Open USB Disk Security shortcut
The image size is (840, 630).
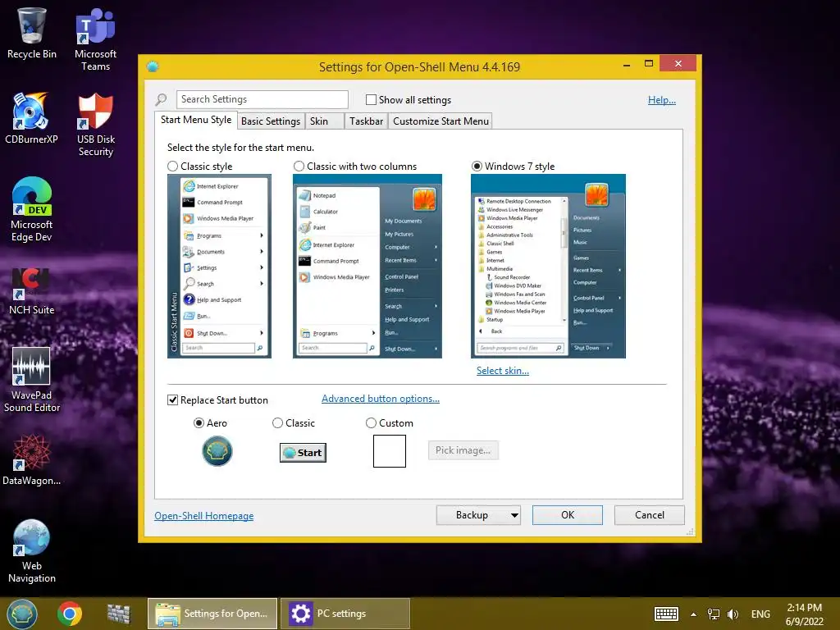[95, 125]
